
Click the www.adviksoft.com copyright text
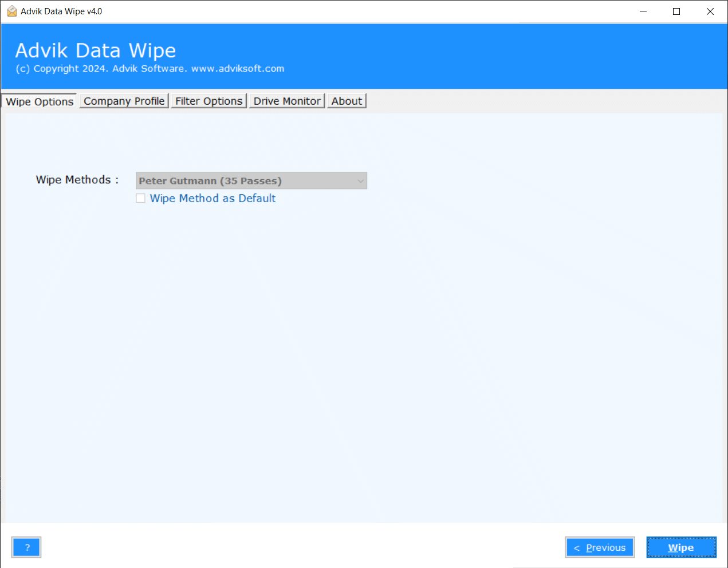click(238, 68)
